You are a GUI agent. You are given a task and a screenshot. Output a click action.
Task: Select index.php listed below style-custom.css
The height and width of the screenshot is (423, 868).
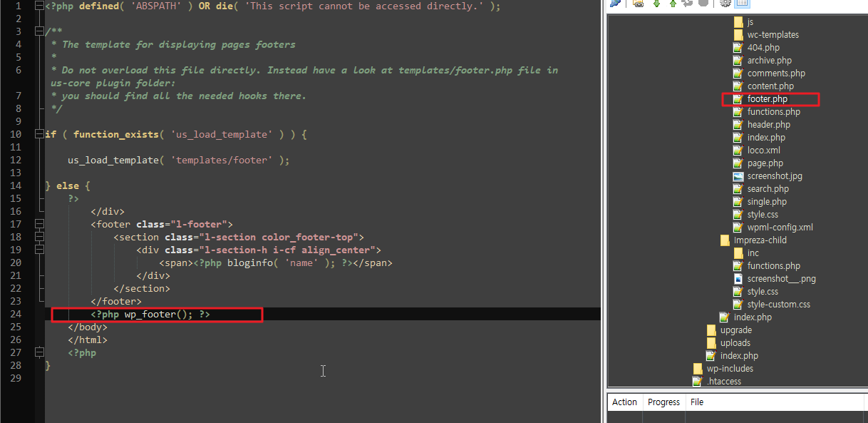(753, 317)
